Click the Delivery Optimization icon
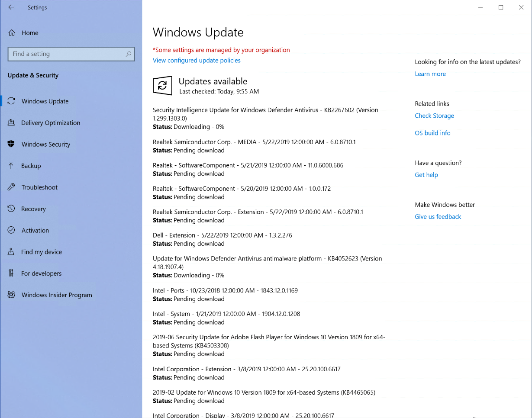The image size is (532, 418). (12, 123)
